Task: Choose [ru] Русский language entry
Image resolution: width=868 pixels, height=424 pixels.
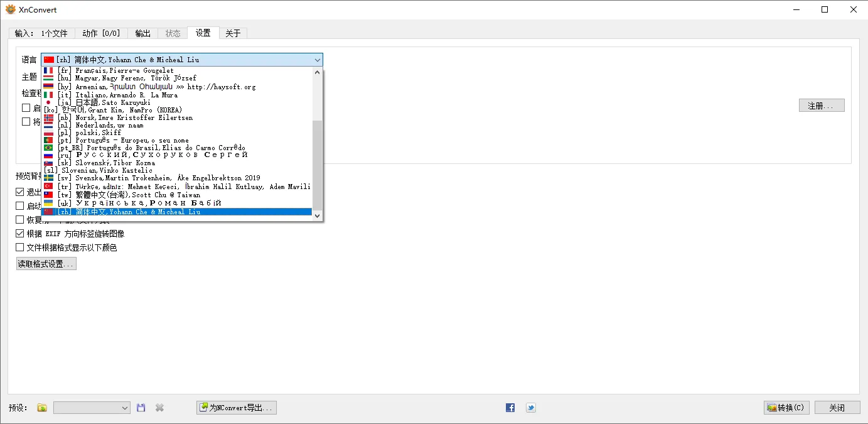Action: [177, 155]
